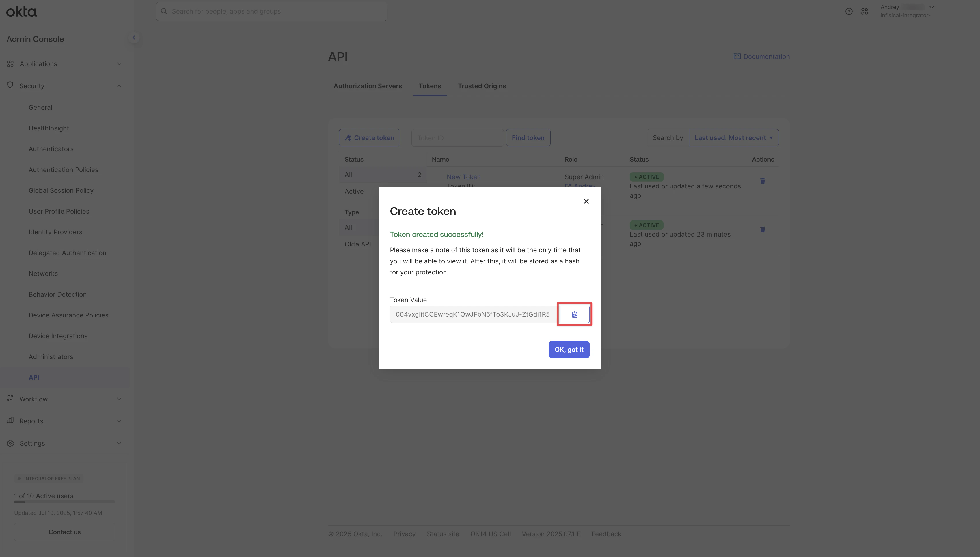Go to User Profile Policies
The height and width of the screenshot is (557, 980).
pyautogui.click(x=59, y=211)
